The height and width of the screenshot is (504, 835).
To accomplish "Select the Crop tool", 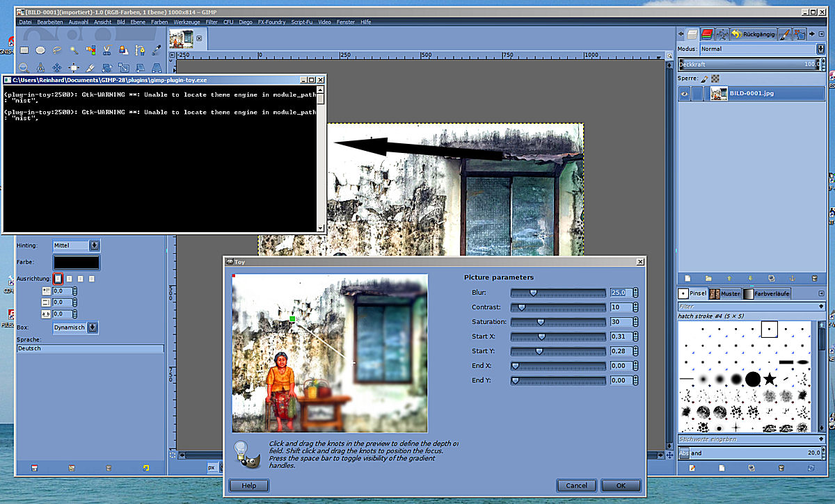I will pos(90,67).
